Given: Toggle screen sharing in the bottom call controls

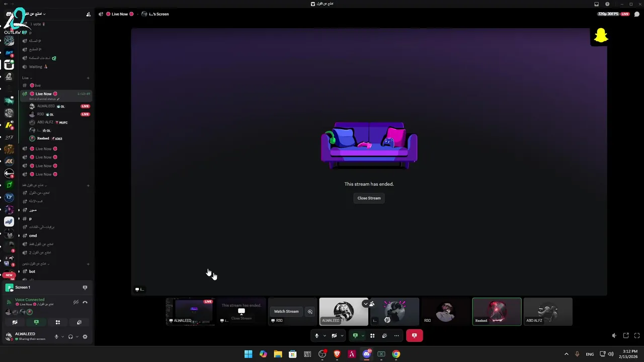Looking at the screenshot, I should pos(355,336).
